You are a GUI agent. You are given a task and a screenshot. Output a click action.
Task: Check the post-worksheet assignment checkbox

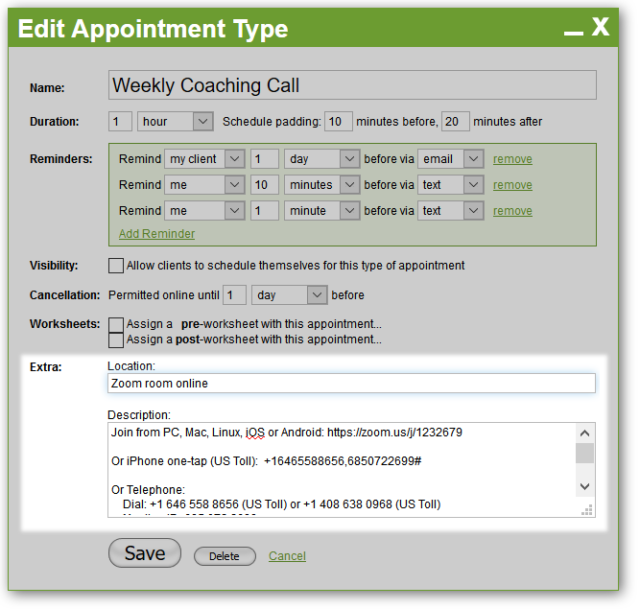pos(116,340)
